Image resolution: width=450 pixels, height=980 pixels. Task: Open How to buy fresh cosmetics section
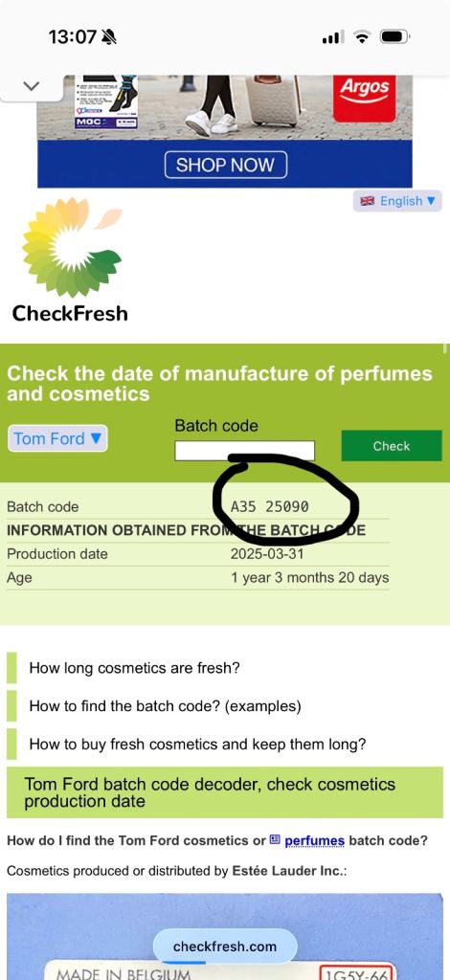(197, 745)
